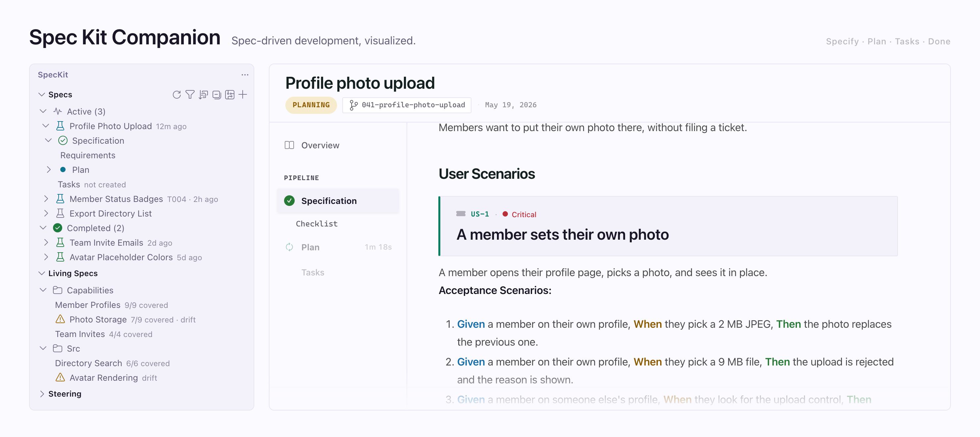This screenshot has height=437, width=980.
Task: Collapse the Completed (2) group chevron
Action: pos(43,228)
